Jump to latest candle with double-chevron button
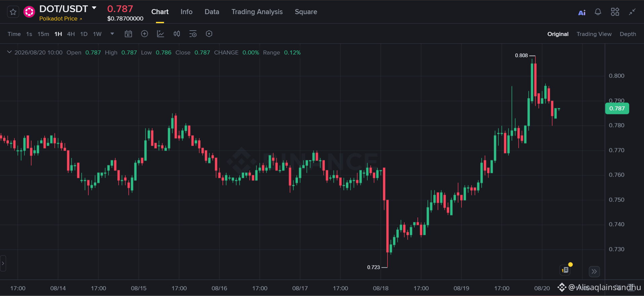644x296 pixels. point(594,271)
